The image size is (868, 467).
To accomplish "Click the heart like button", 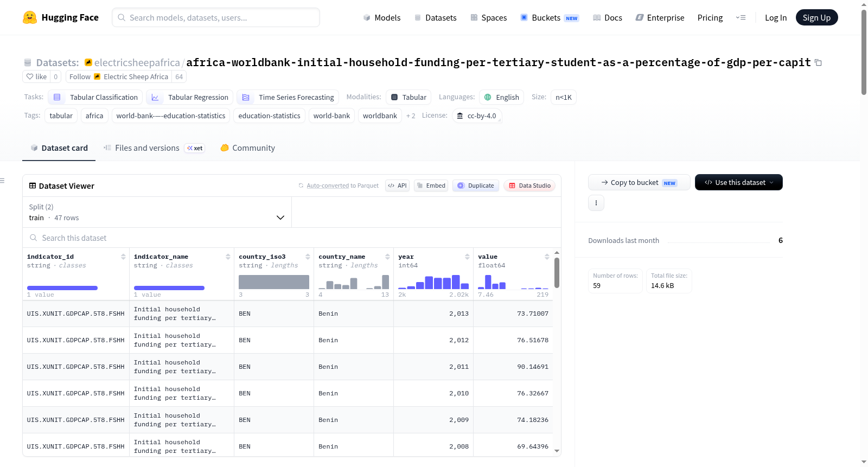I will [36, 76].
